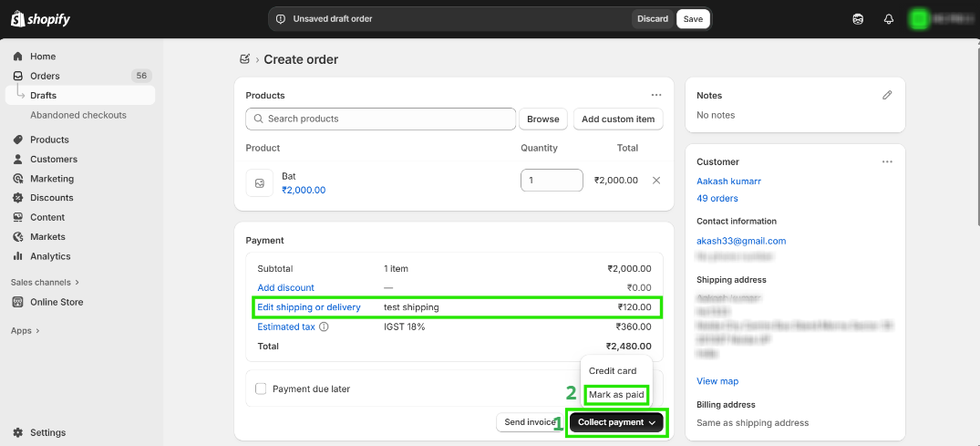Open the notifications bell icon
The width and height of the screenshot is (980, 446).
pyautogui.click(x=889, y=19)
